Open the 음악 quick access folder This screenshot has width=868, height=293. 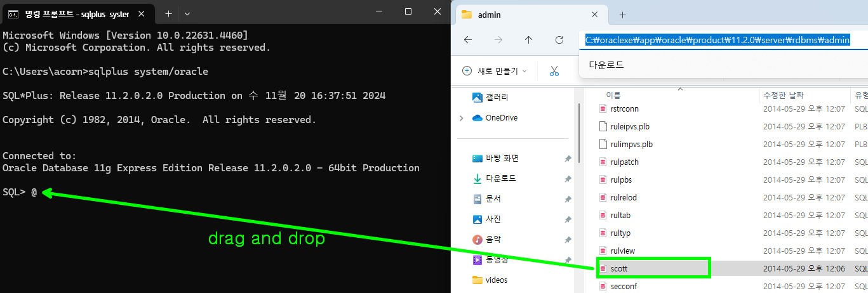click(x=486, y=239)
